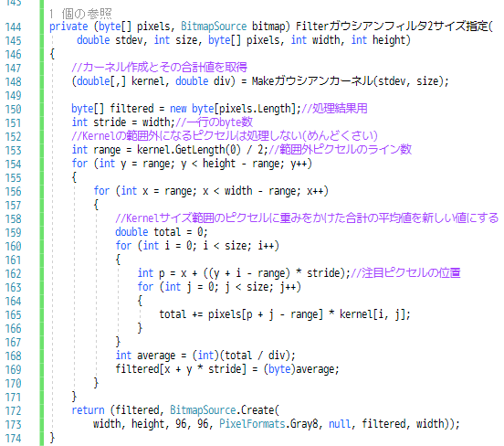Click line number 172 in the gutter
Screen dimensions: 504x446
13,411
